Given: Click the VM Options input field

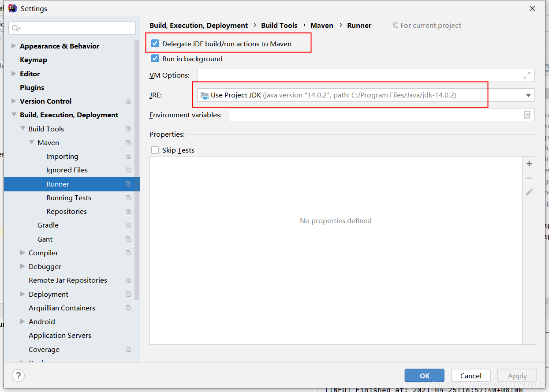Looking at the screenshot, I should pos(366,75).
